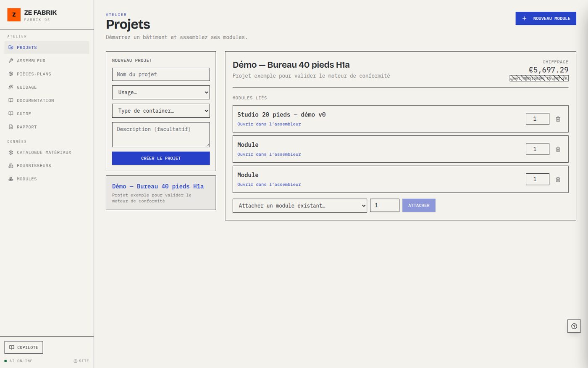The width and height of the screenshot is (588, 368).
Task: Click the hatched provisoire amount badge
Action: pyautogui.click(x=539, y=78)
